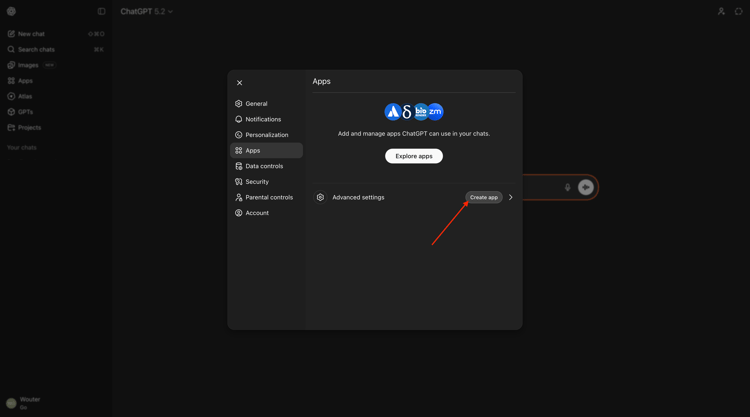Click the ChatGPT logo in the sidebar
This screenshot has width=750, height=417.
point(11,11)
